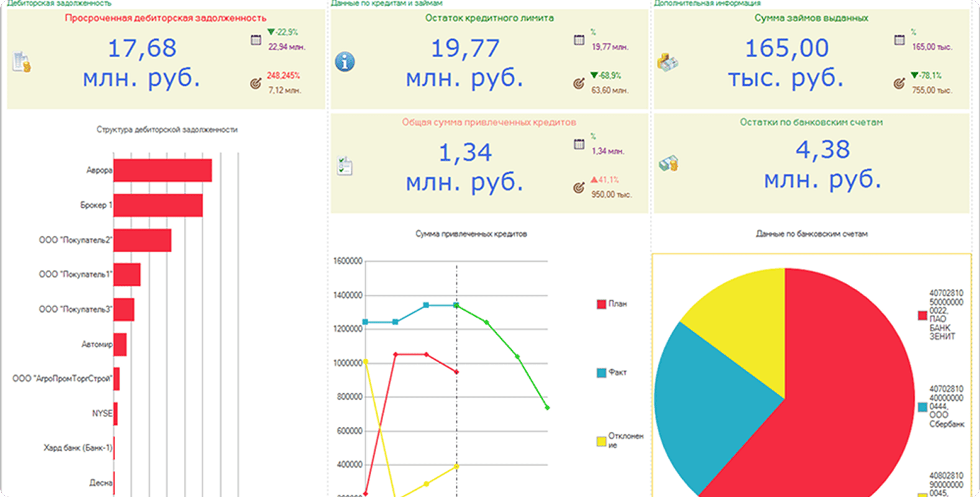This screenshot has height=497, width=980.
Task: Click the Общая сумма привлеченных кредитов title
Action: pyautogui.click(x=489, y=122)
